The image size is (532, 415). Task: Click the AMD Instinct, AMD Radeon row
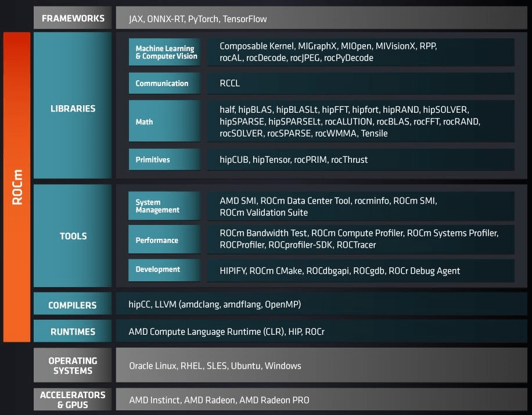click(x=321, y=399)
